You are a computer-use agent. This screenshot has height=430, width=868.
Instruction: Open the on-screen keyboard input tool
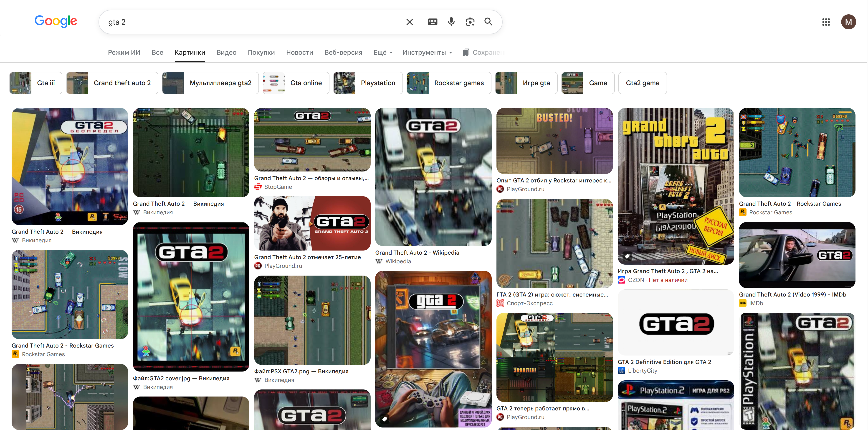pos(432,22)
